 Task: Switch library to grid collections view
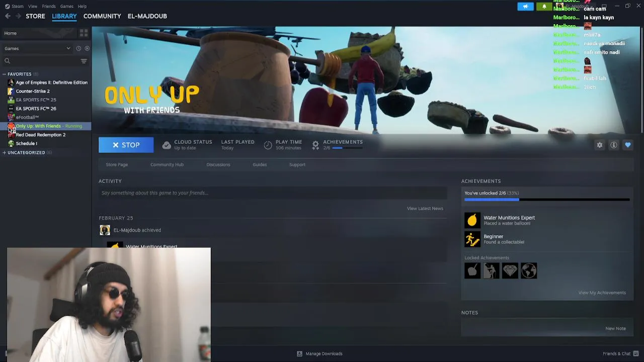pyautogui.click(x=84, y=33)
